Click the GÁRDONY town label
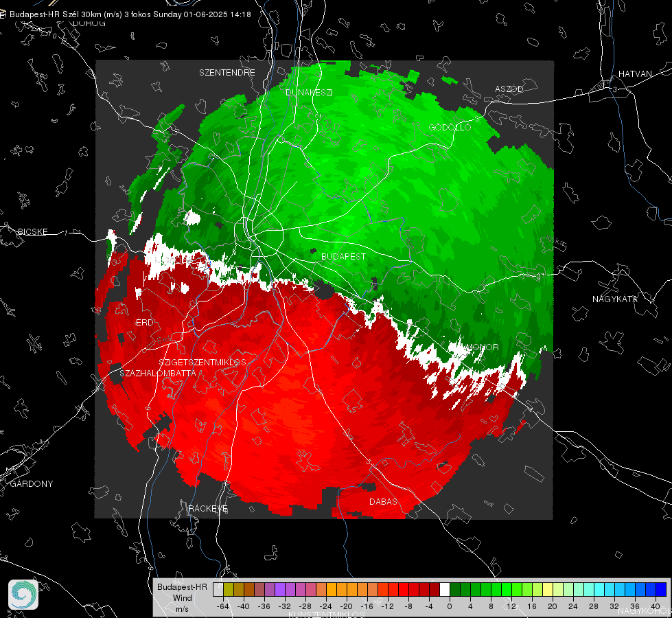672x618 pixels. 32,484
